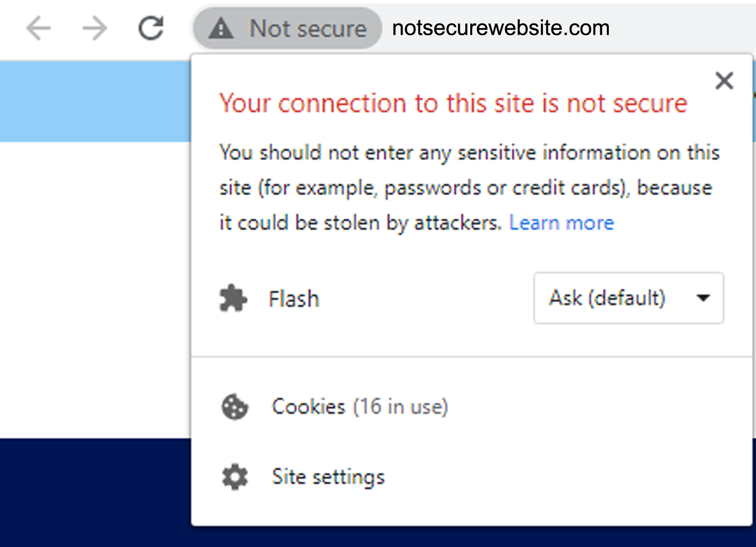This screenshot has width=756, height=547.
Task: Click the warning triangle icon
Action: click(x=221, y=28)
